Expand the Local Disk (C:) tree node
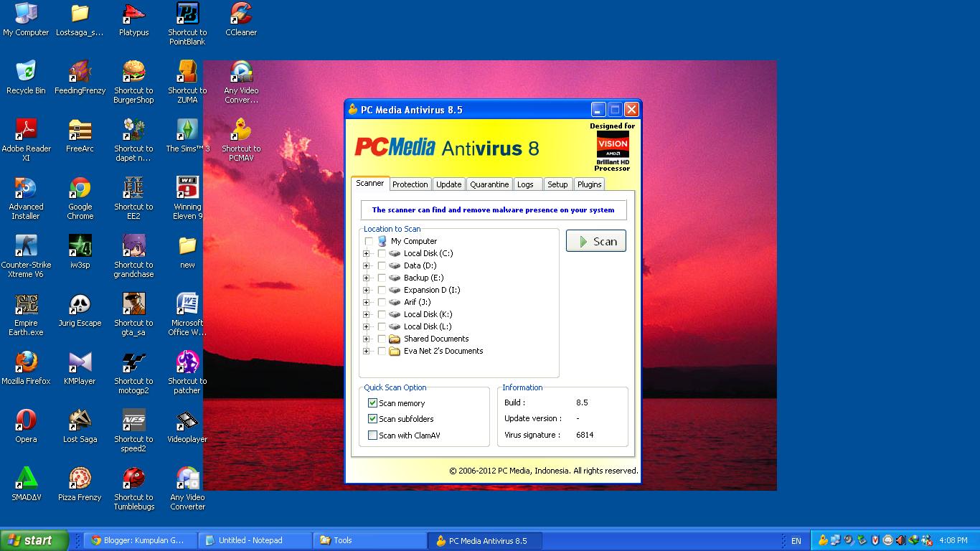 366,253
